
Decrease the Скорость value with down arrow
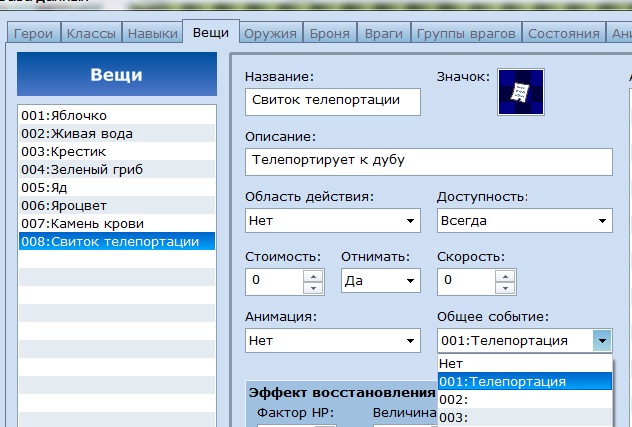(507, 288)
